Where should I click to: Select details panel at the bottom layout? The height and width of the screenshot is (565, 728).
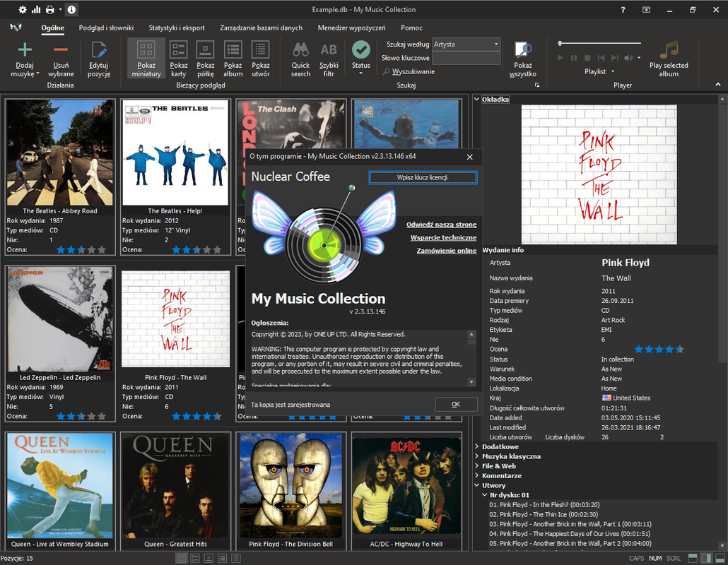pos(720,558)
